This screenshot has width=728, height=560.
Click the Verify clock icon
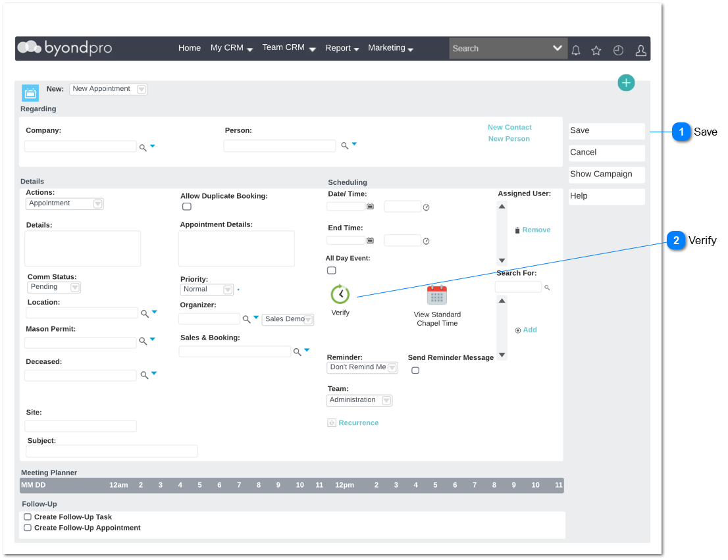pyautogui.click(x=340, y=294)
